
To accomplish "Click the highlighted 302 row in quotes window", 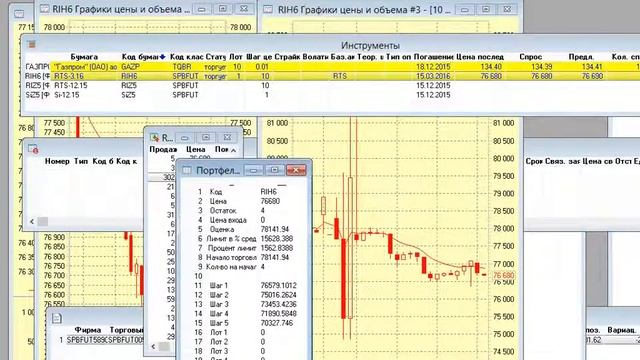I will [161, 177].
